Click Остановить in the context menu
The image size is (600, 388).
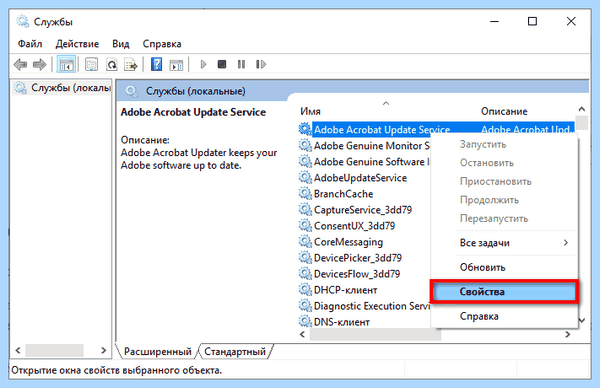[504, 163]
